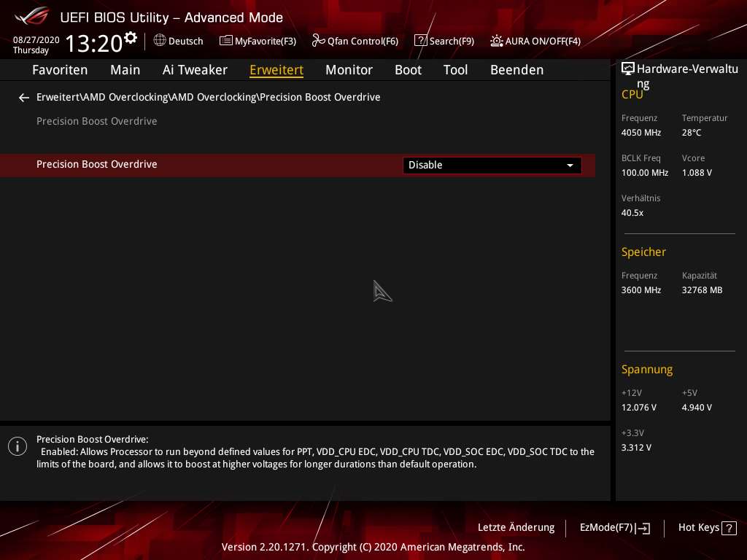Click Vcore value 1.088 V
This screenshot has width=747, height=560.
(x=697, y=173)
